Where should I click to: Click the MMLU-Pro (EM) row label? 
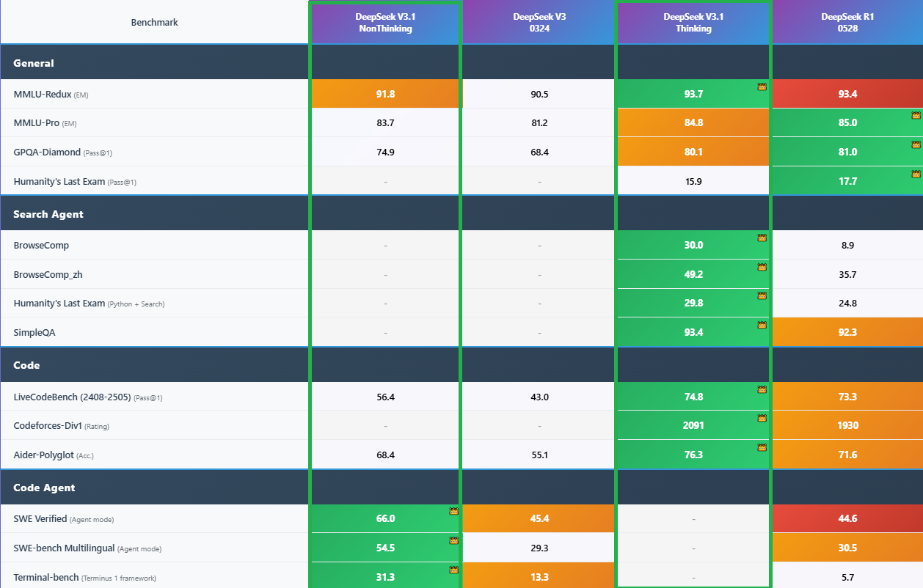point(45,123)
